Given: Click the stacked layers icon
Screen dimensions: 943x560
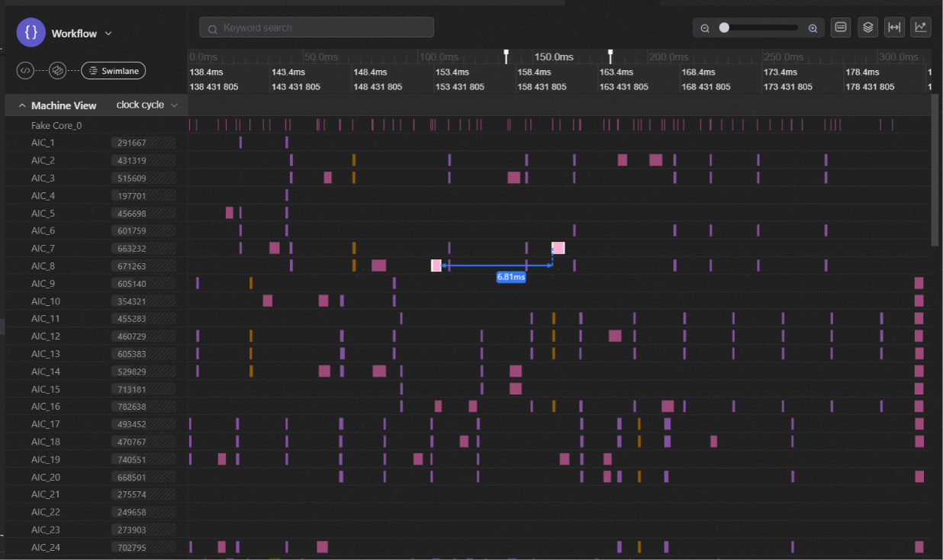Looking at the screenshot, I should [x=867, y=27].
